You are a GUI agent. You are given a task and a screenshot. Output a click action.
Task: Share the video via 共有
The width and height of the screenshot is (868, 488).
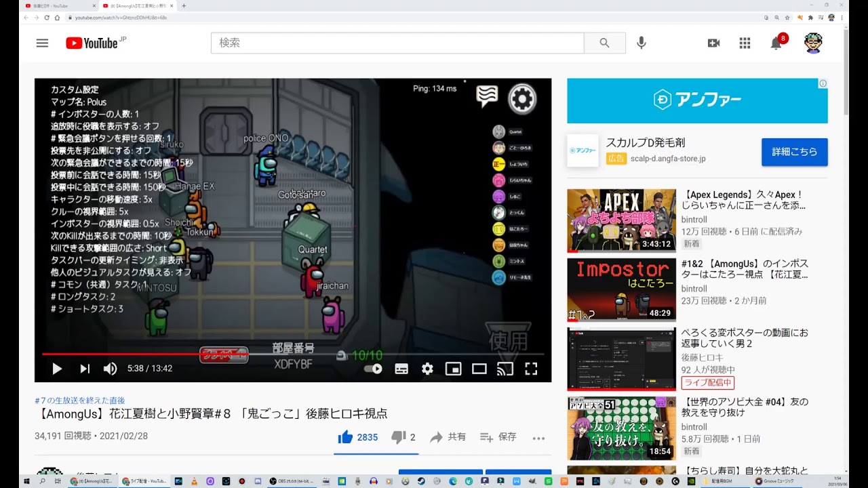448,438
